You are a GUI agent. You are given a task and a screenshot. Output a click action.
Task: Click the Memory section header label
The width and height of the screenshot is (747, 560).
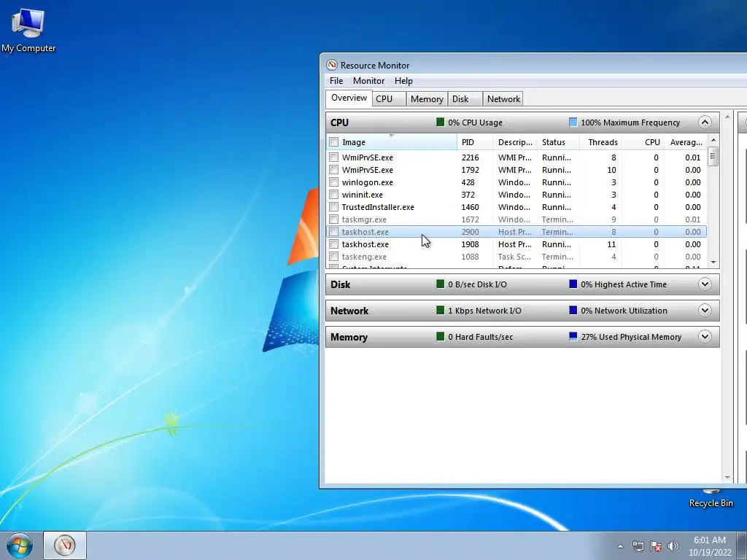pyautogui.click(x=349, y=337)
